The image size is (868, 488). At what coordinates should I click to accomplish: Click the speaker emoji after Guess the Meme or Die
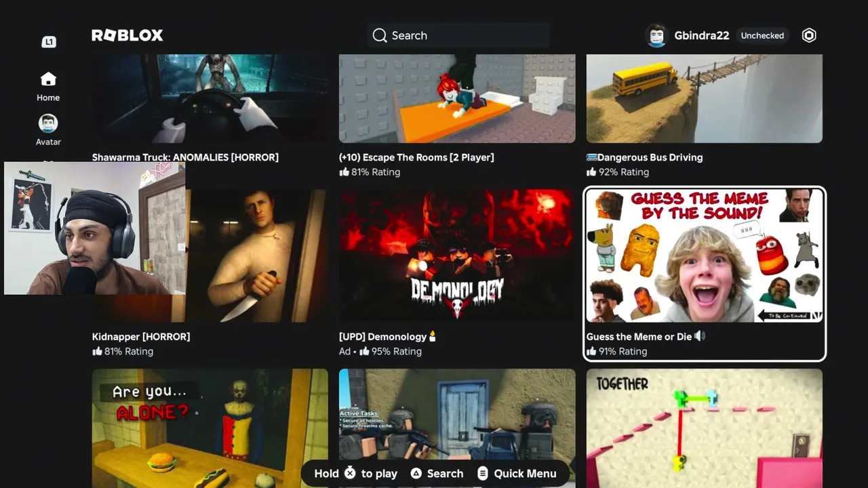tap(700, 336)
